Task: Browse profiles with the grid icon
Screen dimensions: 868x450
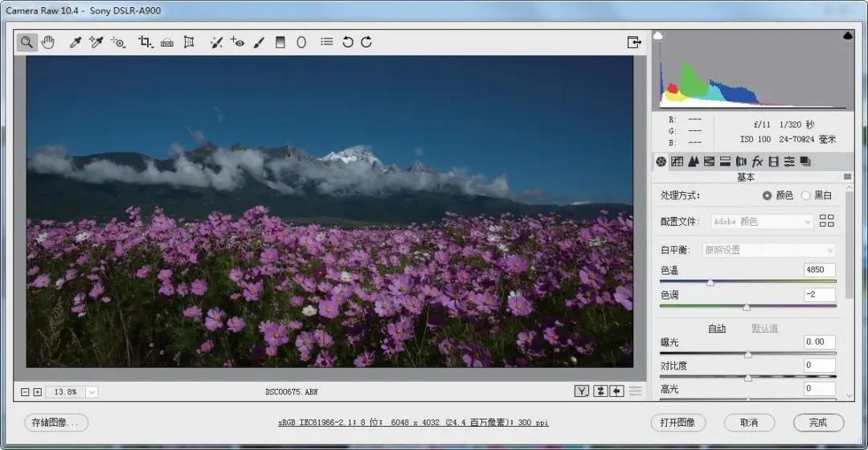Action: coord(826,221)
